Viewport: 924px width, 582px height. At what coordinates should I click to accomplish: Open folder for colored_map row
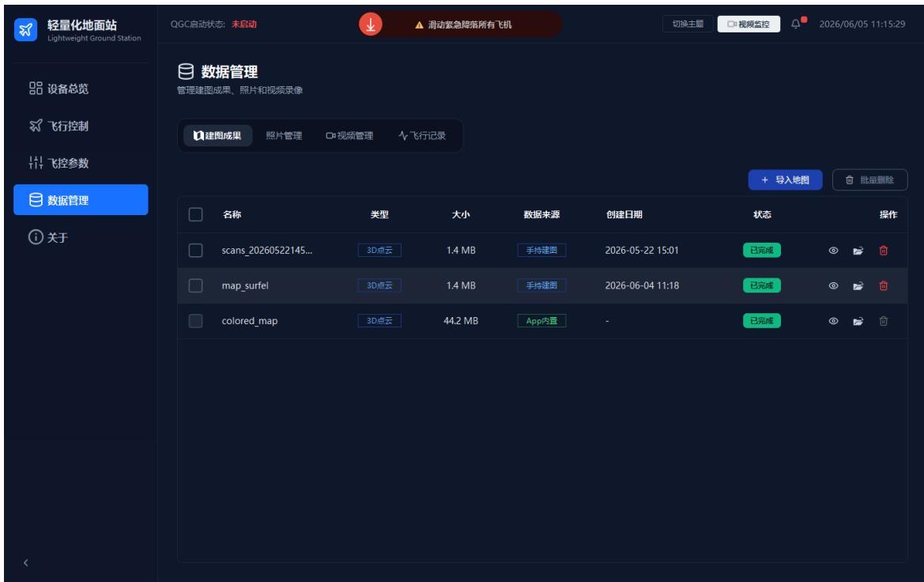(858, 321)
